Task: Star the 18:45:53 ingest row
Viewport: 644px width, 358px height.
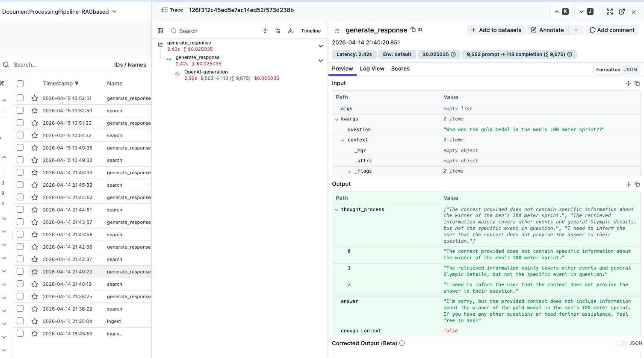Action: pos(35,334)
